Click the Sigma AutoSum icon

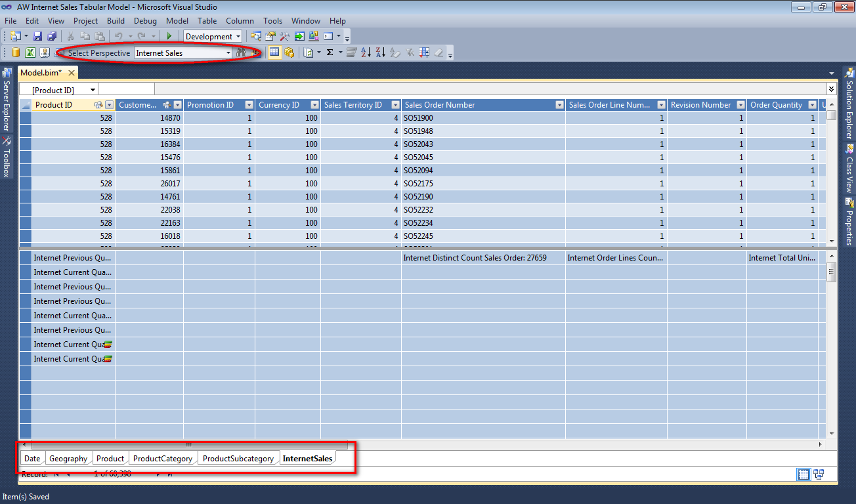tap(330, 52)
